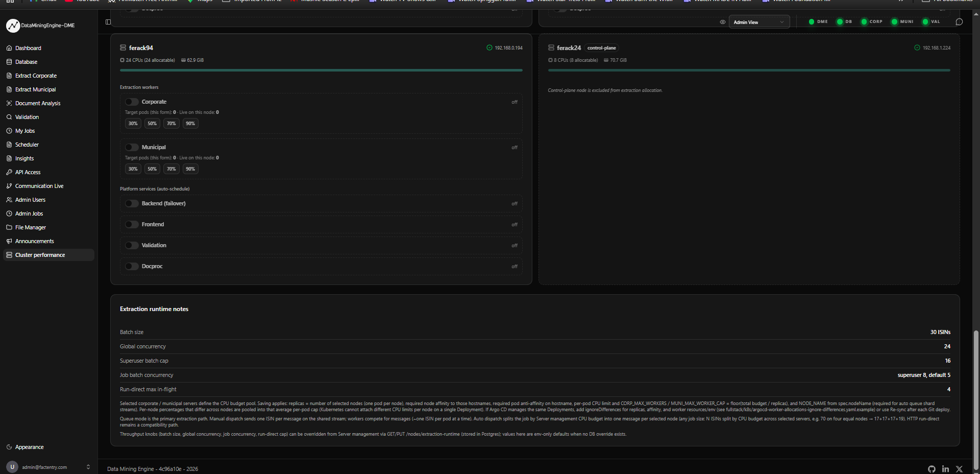Navigate to Admin Users

click(48, 200)
